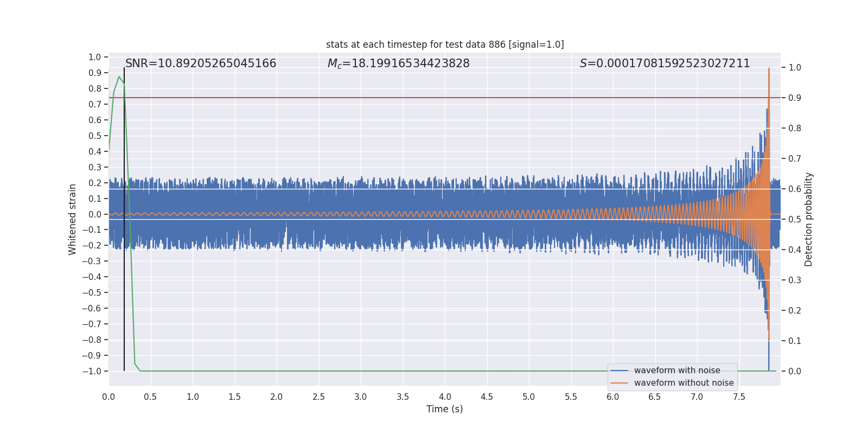Pick the blue legend line swatch
This screenshot has height=434, width=868.
pyautogui.click(x=619, y=371)
